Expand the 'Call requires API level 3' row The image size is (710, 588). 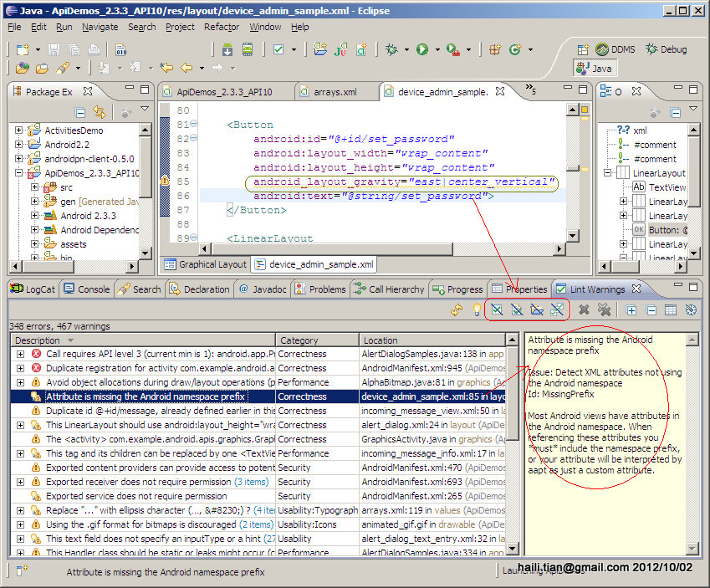tap(20, 354)
